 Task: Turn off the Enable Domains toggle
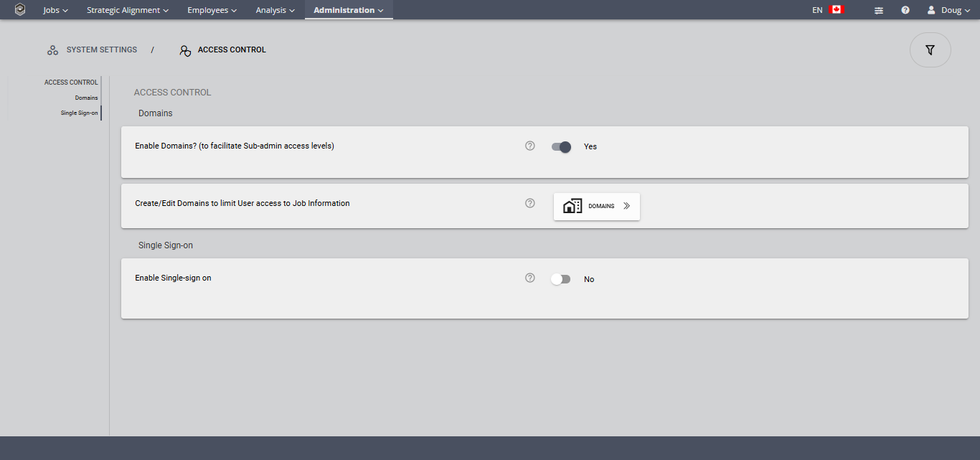coord(561,146)
